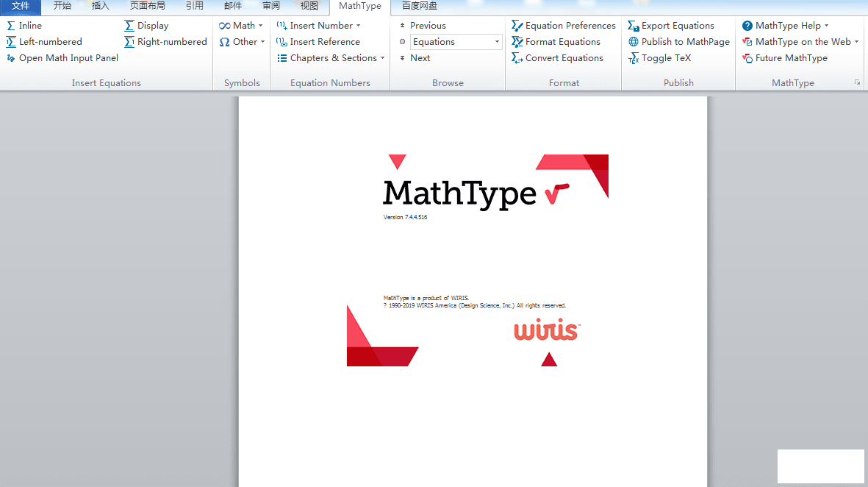Insert a Left-numbered equation
The image size is (868, 487).
coord(44,41)
